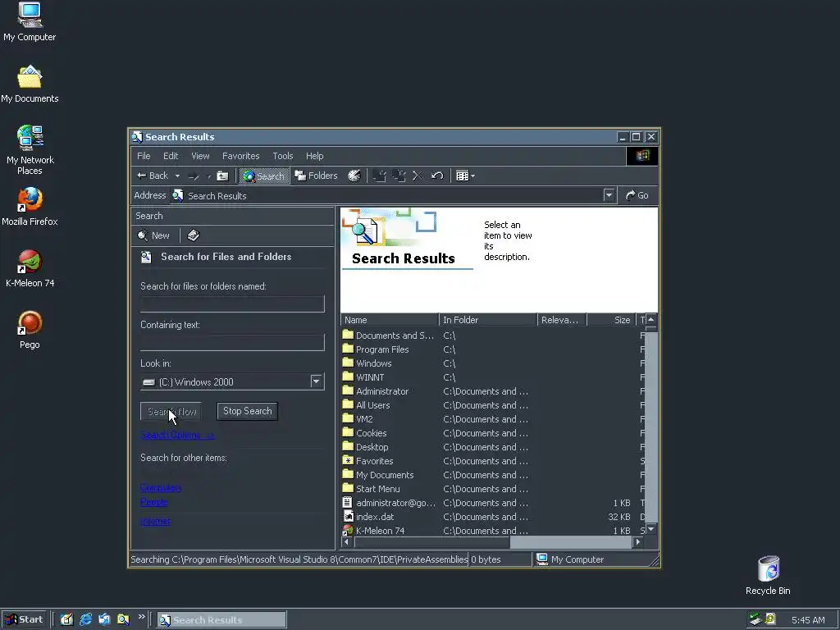This screenshot has height=630, width=840.
Task: Click the People link
Action: coord(153,502)
